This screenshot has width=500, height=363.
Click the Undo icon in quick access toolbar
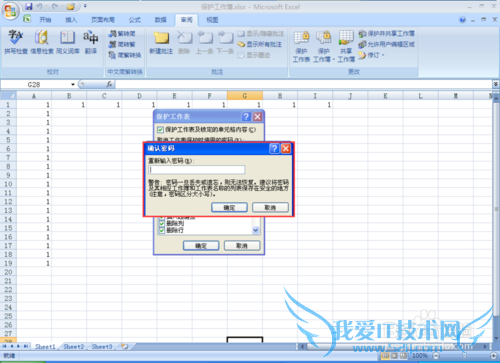[x=40, y=6]
